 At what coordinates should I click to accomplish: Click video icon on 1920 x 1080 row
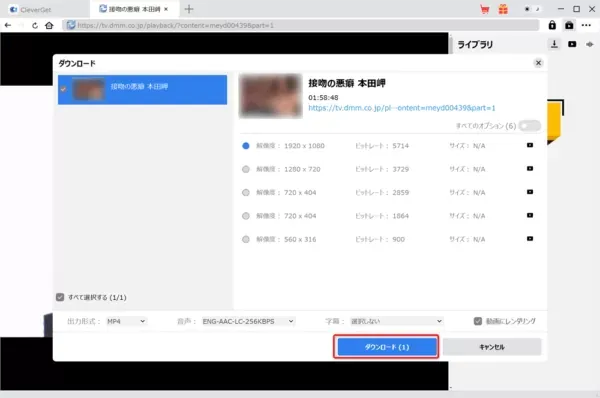coord(530,145)
